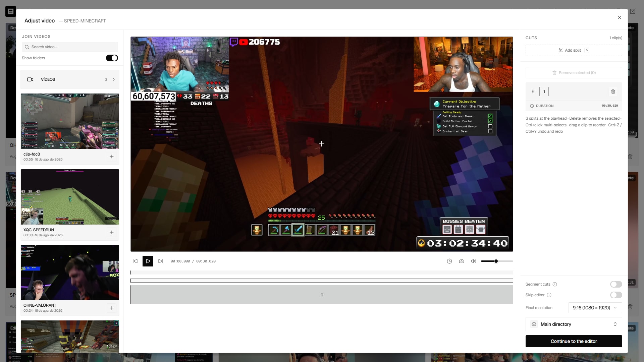This screenshot has height=362, width=644.
Task: Close the Adjust video dialog
Action: click(619, 17)
